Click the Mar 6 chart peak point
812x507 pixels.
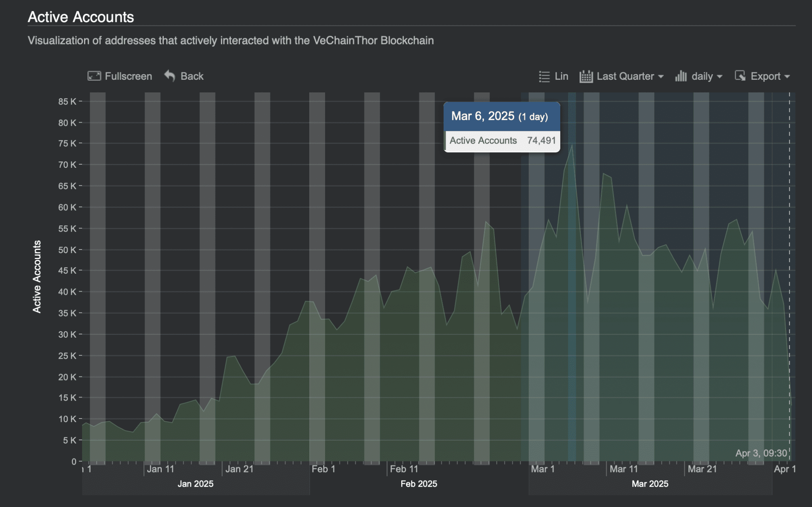point(572,146)
